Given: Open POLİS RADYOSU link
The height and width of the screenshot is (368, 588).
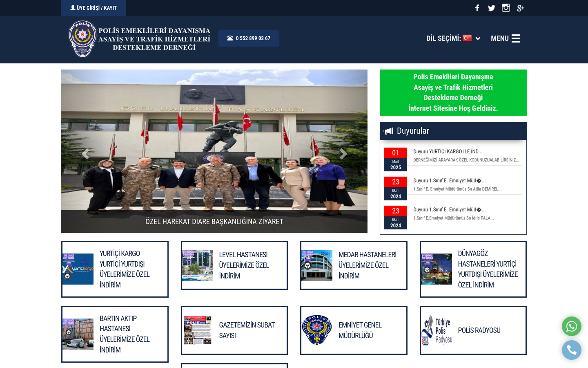Looking at the screenshot, I should click(x=473, y=330).
